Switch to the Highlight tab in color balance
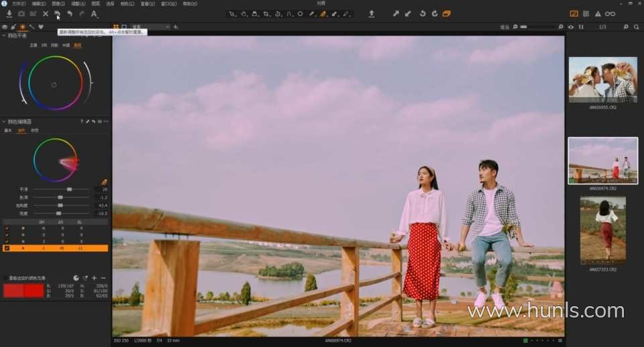The image size is (644, 347). 77,46
